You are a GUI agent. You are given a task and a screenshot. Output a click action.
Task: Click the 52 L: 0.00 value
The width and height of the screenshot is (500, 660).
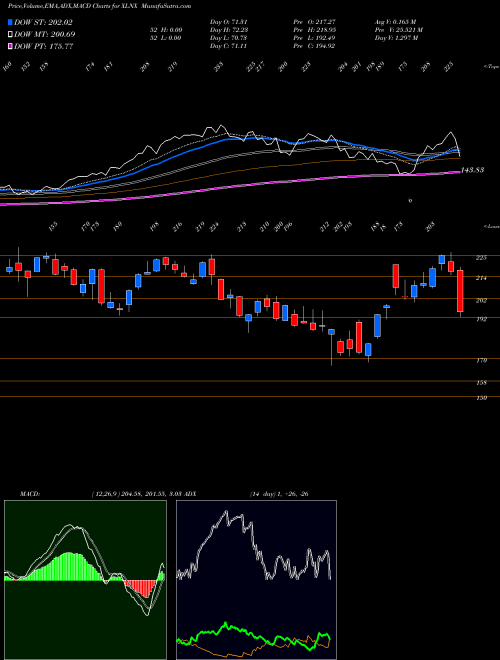(168, 38)
